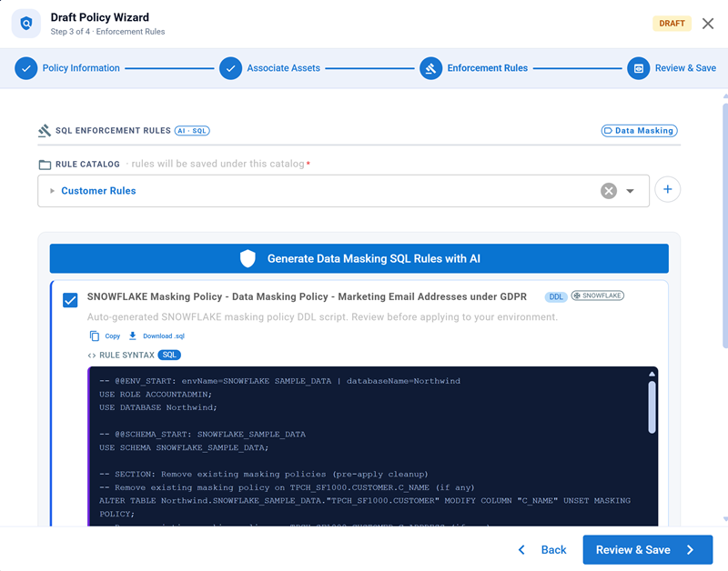Viewport: 728px width, 571px height.
Task: Close the Draft Policy Wizard dialog
Action: (x=708, y=24)
